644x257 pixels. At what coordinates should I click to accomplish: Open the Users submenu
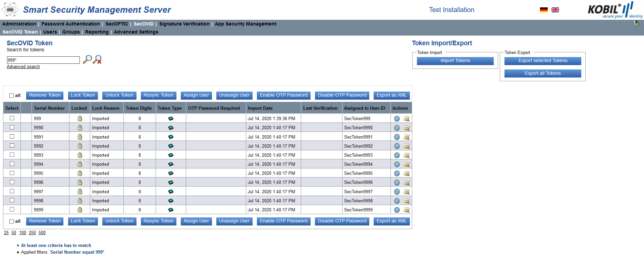pos(50,32)
